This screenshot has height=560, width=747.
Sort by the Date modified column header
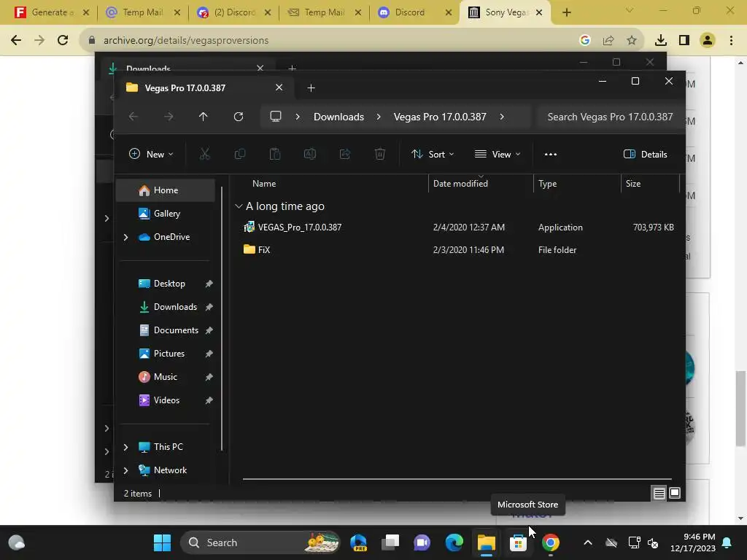point(460,183)
